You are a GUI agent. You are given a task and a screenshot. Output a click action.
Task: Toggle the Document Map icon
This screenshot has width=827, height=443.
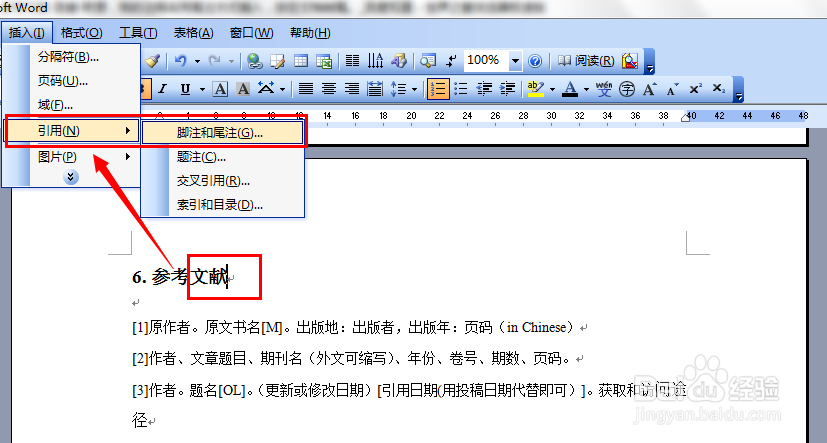tap(428, 61)
